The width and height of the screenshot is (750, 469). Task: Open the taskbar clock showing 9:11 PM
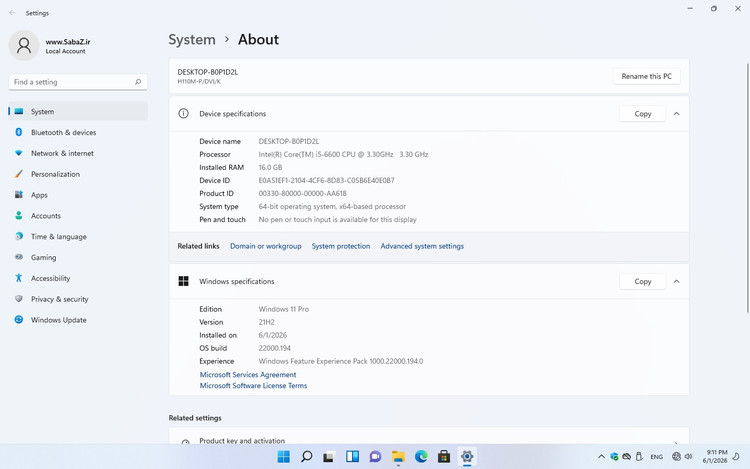pyautogui.click(x=715, y=457)
